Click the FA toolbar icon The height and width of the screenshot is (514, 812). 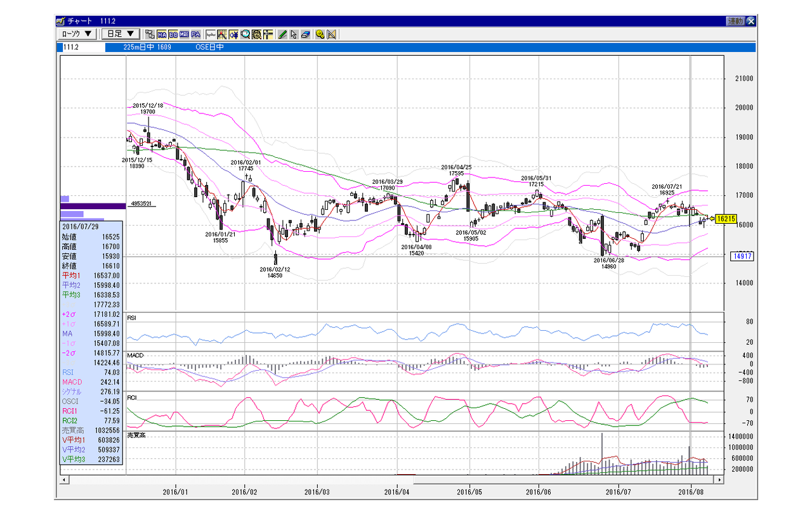[x=195, y=34]
